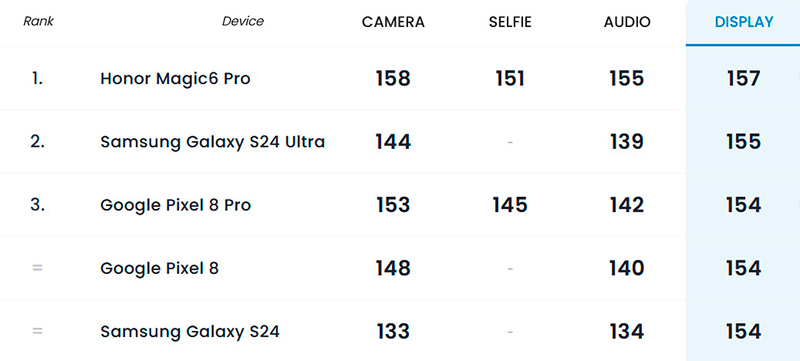Viewport: 800px width, 361px height.
Task: Click Pixel 8 Pro camera score 153
Action: pos(393,205)
